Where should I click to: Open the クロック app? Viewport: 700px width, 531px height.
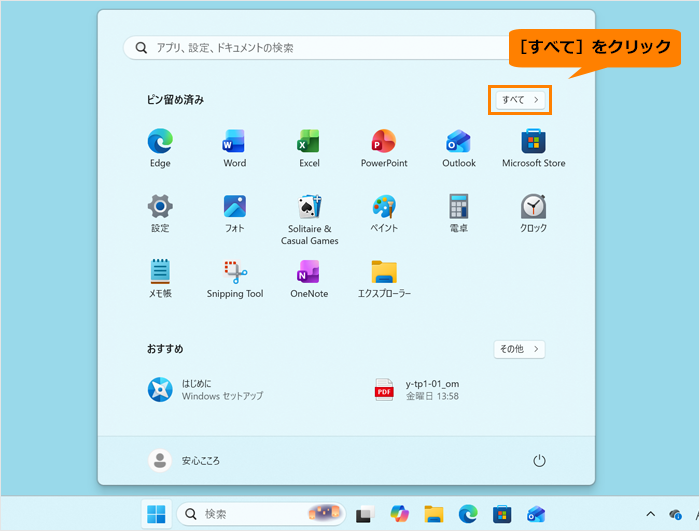(533, 213)
